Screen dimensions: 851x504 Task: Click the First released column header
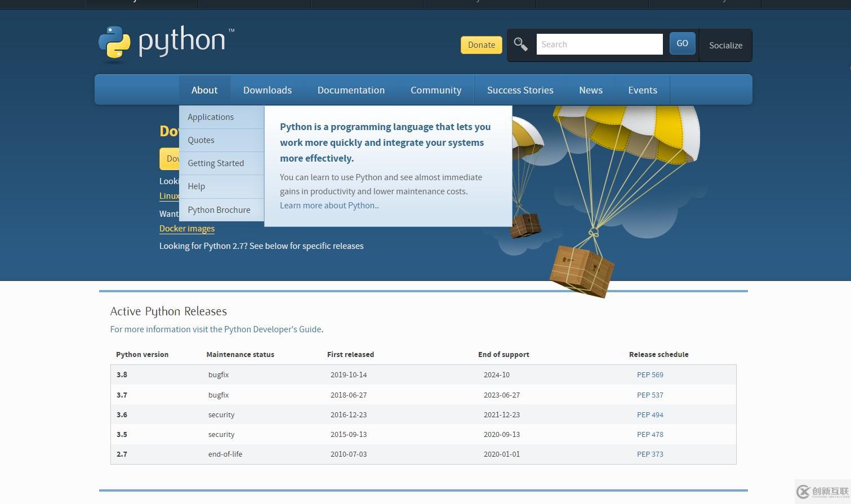[350, 355]
